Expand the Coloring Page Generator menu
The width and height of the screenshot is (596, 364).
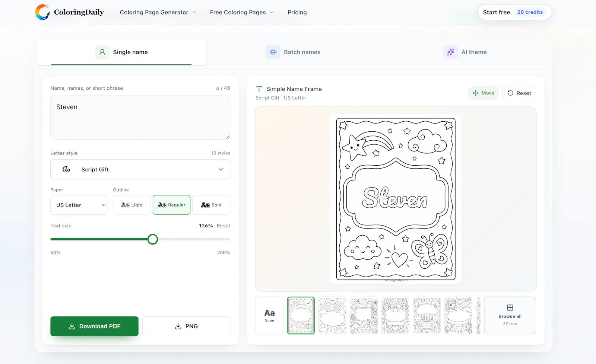[x=158, y=12]
